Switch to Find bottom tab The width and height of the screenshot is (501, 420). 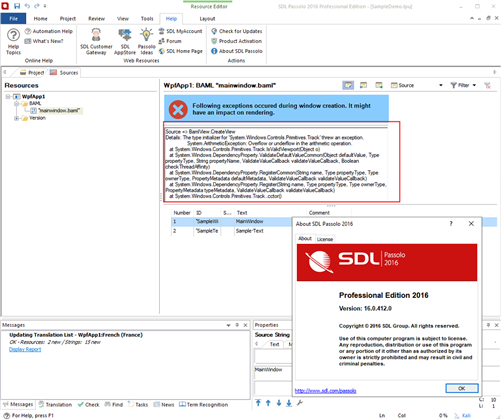pos(114,404)
